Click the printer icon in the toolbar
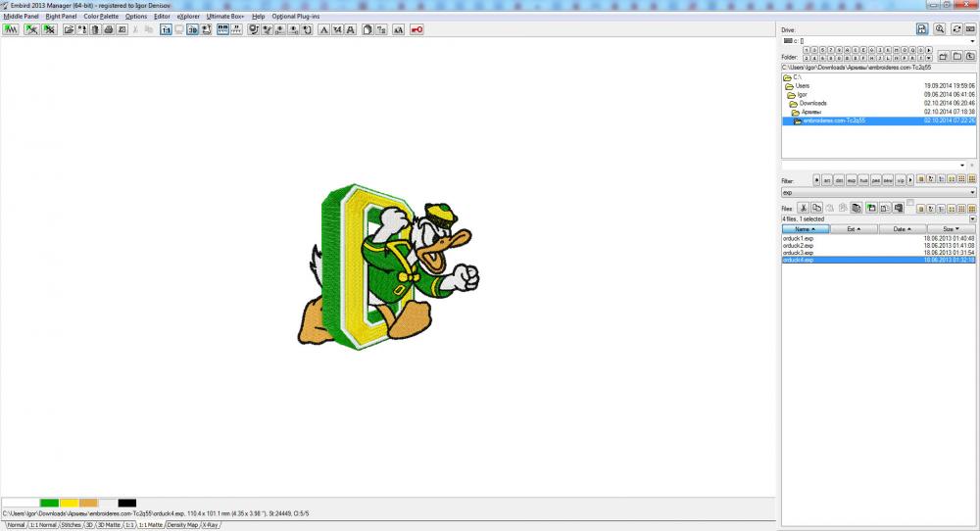This screenshot has height=531, width=980. pos(109,29)
